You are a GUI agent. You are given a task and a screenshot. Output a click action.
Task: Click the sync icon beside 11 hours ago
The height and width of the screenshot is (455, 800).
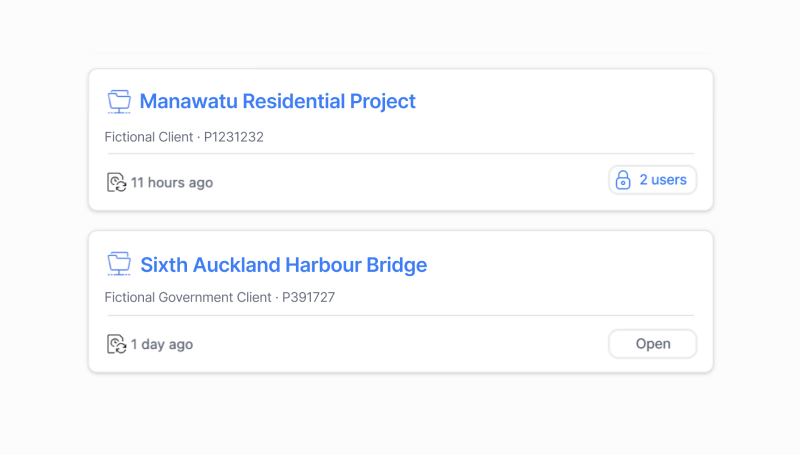point(116,182)
